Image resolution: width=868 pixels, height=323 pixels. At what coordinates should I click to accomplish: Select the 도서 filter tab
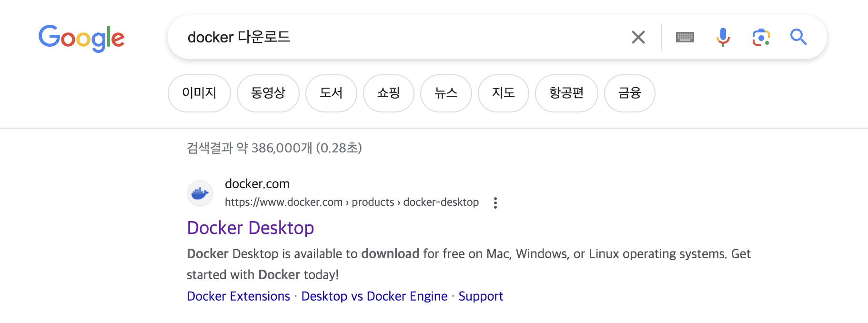click(x=331, y=93)
